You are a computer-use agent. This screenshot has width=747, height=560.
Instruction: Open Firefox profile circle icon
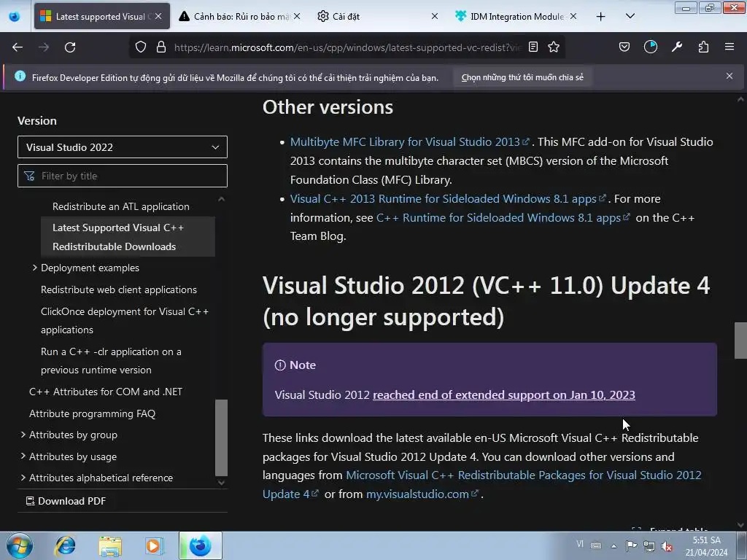coord(650,47)
